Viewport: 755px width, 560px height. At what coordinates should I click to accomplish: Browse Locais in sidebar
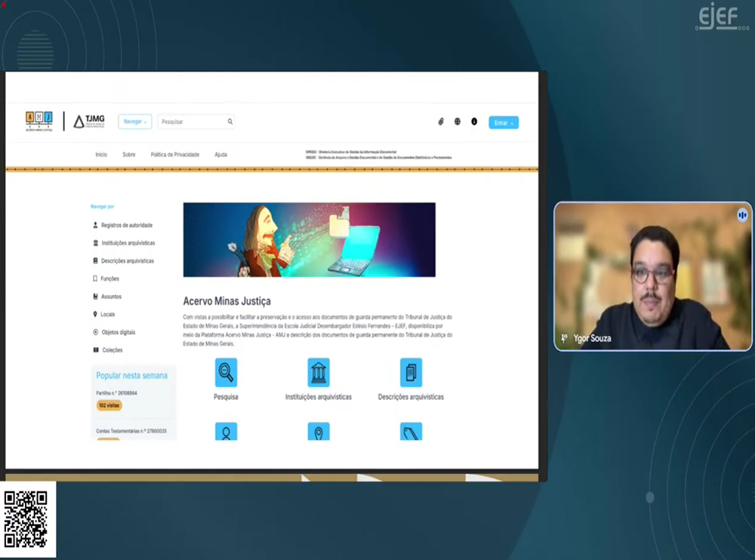(x=107, y=315)
